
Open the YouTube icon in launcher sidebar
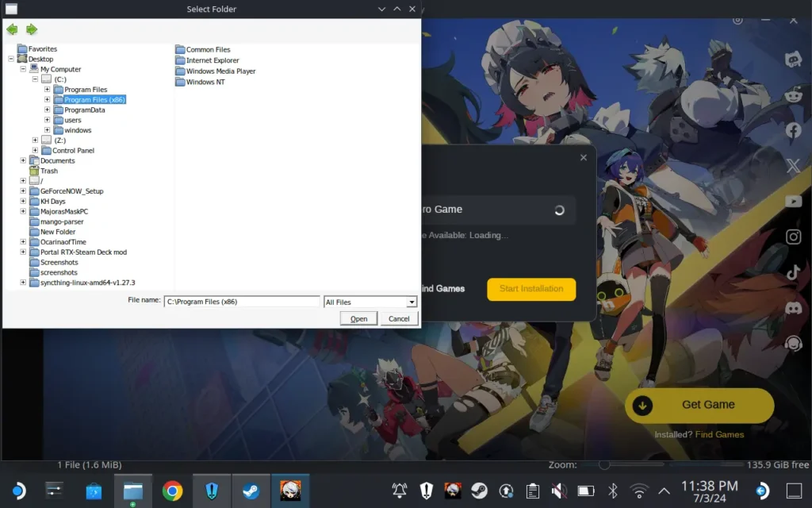click(793, 201)
